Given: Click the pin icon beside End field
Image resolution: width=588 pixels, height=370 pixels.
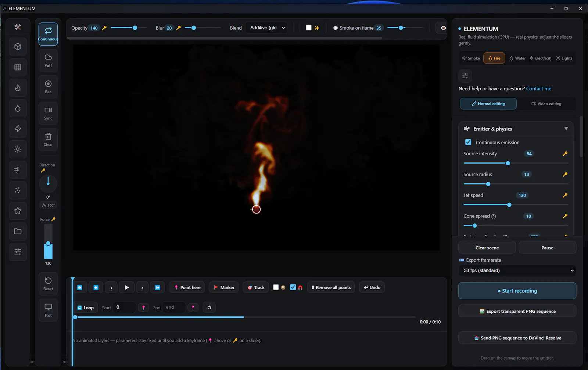Looking at the screenshot, I should (193, 308).
